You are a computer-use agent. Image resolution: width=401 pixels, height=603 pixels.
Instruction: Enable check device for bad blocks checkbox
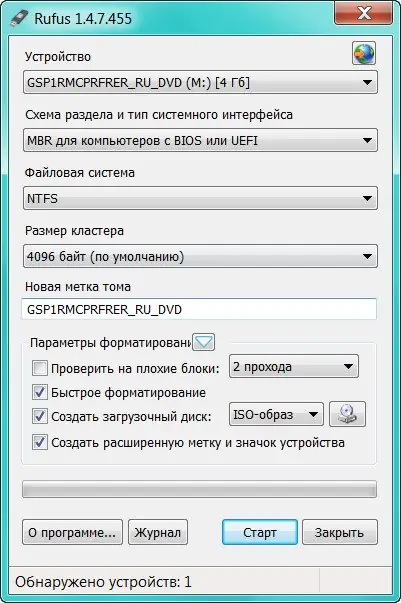coord(40,368)
